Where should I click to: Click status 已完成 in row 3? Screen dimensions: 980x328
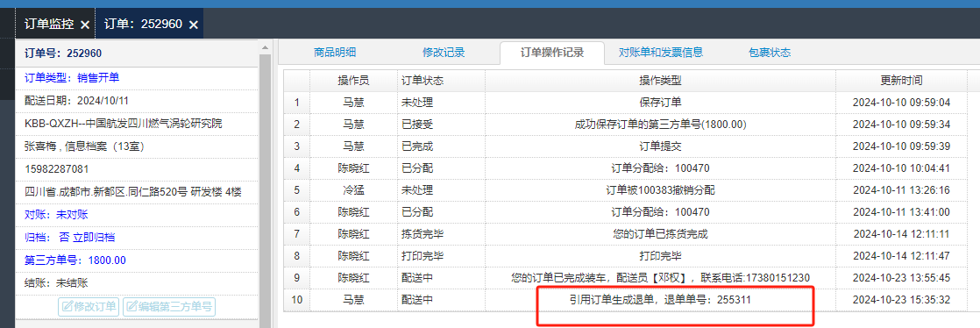tap(417, 146)
